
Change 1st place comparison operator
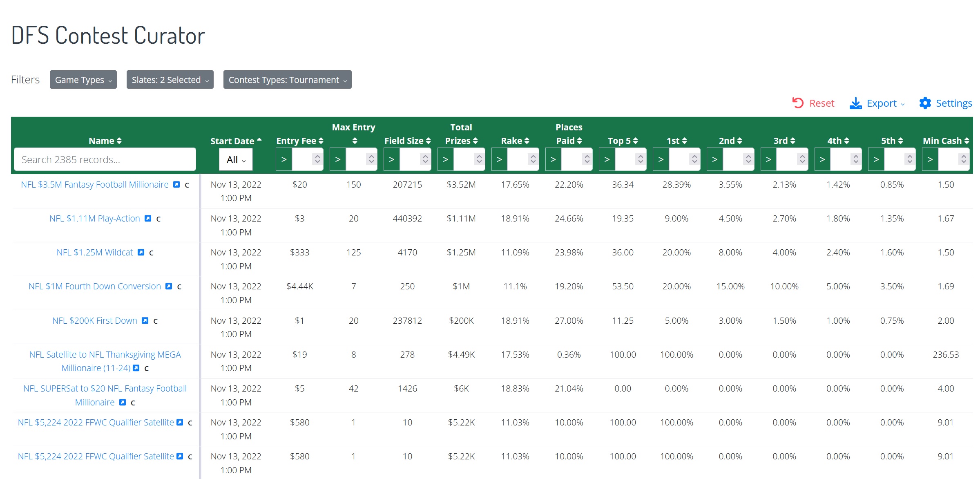pyautogui.click(x=661, y=159)
